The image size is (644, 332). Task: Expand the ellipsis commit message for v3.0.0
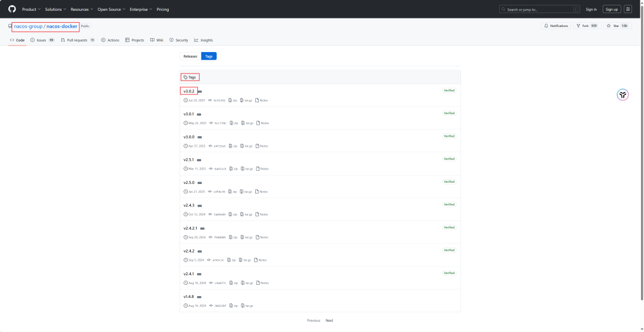200,137
